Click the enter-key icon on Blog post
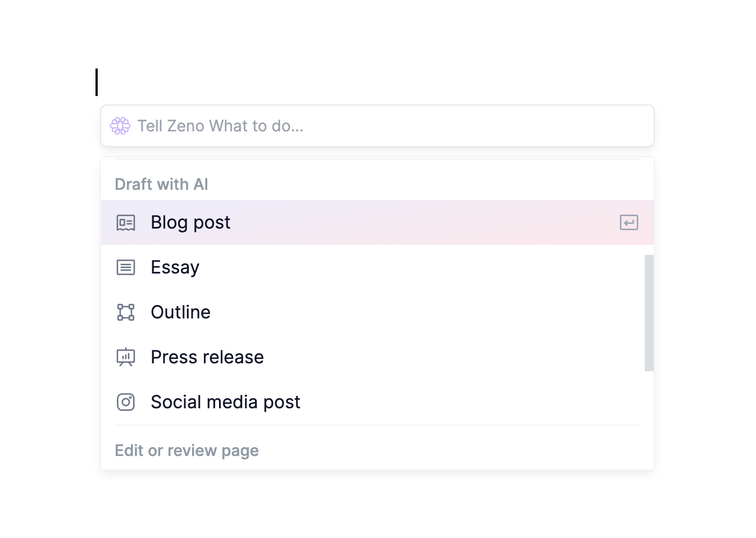The height and width of the screenshot is (538, 756). tap(629, 223)
